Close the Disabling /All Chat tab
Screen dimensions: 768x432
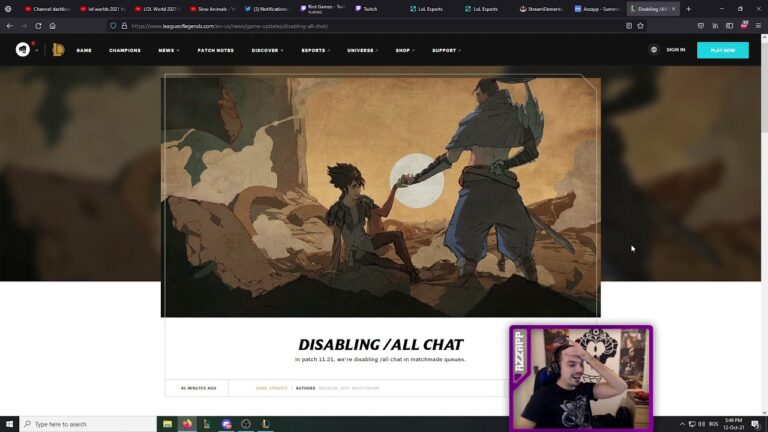[x=673, y=9]
